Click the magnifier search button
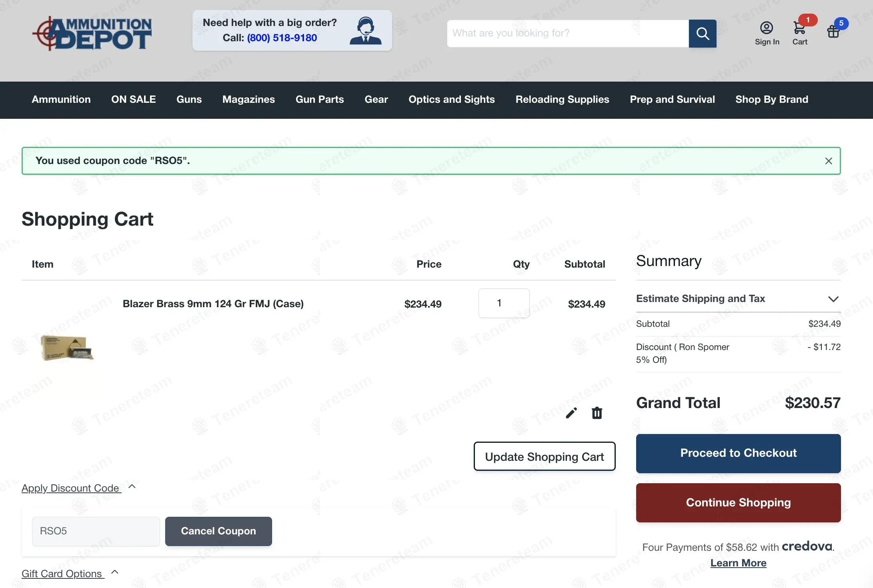Viewport: 873px width, 588px height. 702,34
